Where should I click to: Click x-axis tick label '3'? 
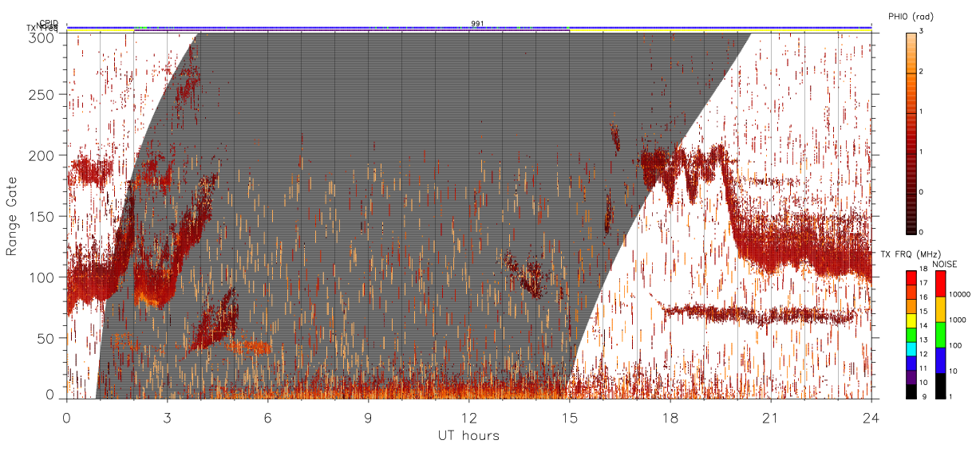pyautogui.click(x=168, y=417)
